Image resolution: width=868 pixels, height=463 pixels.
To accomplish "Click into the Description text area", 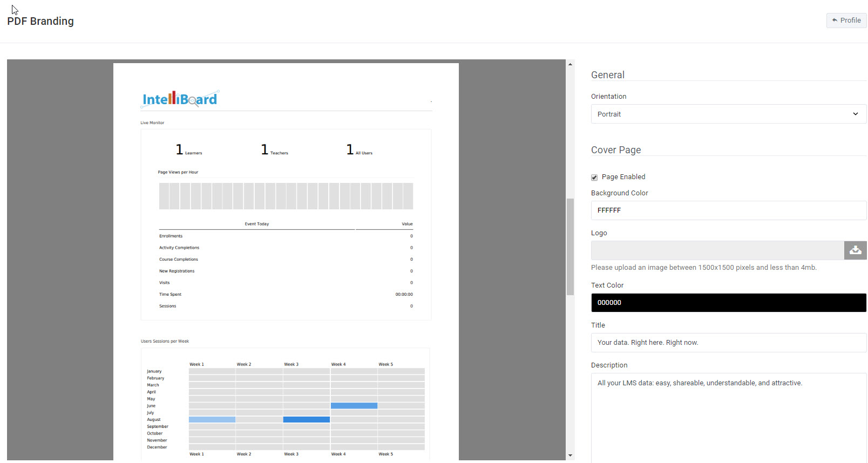I will [x=728, y=416].
